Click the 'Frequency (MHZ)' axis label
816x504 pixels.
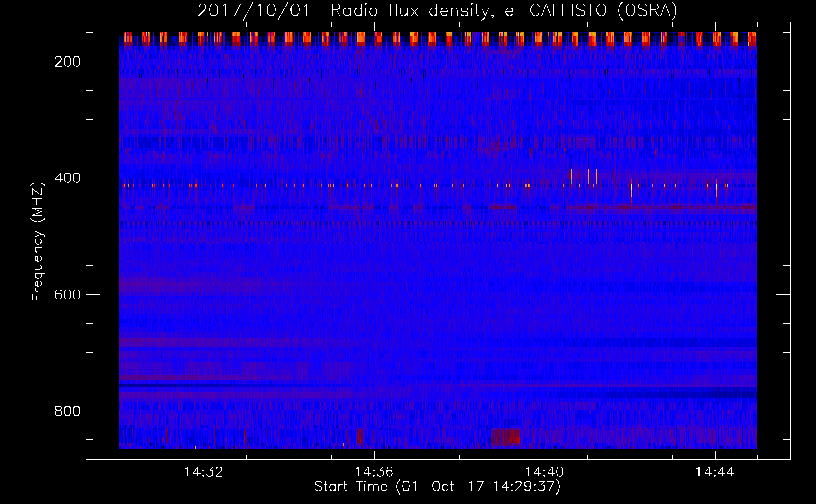pos(38,241)
